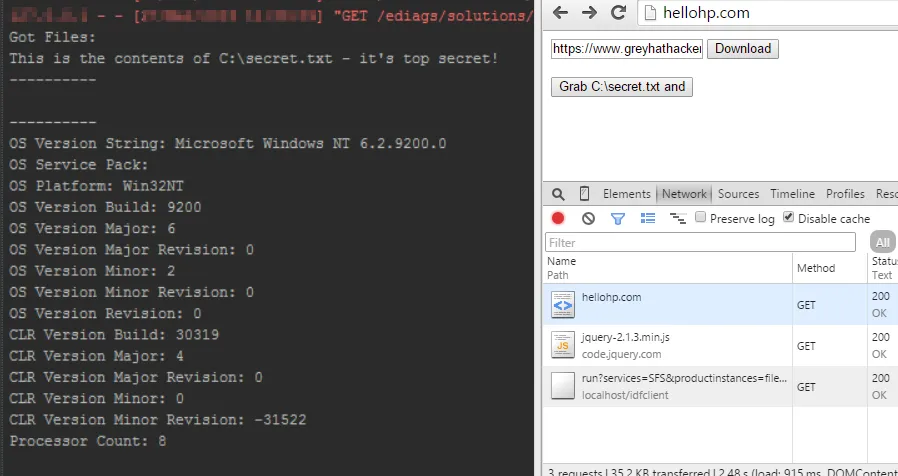Open the Sources tab
This screenshot has height=476, width=898.
click(738, 194)
